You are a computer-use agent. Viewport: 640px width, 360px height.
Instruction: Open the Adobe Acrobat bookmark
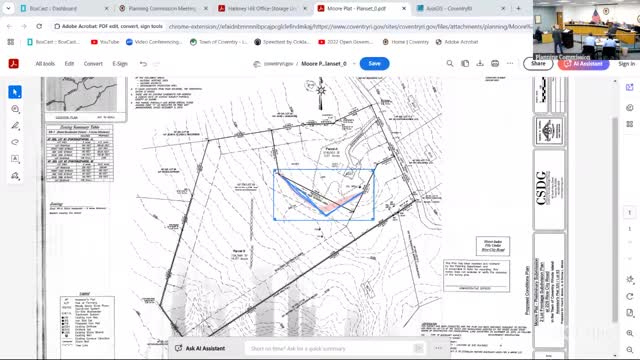[x=457, y=42]
